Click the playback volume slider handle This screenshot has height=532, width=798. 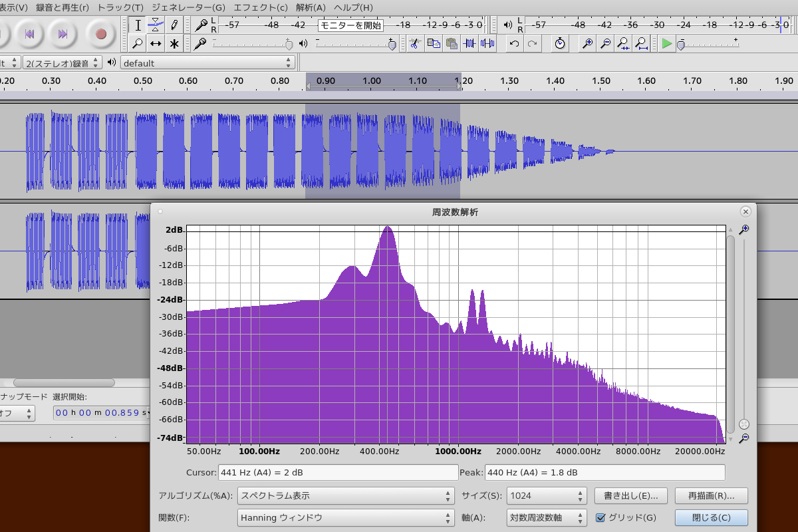pyautogui.click(x=392, y=45)
